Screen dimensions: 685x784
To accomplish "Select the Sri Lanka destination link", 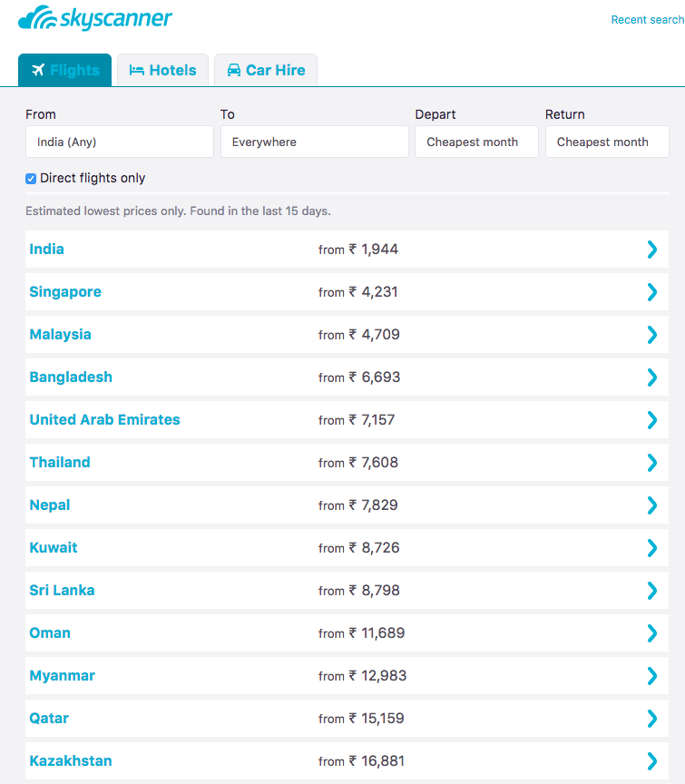I will tap(62, 590).
